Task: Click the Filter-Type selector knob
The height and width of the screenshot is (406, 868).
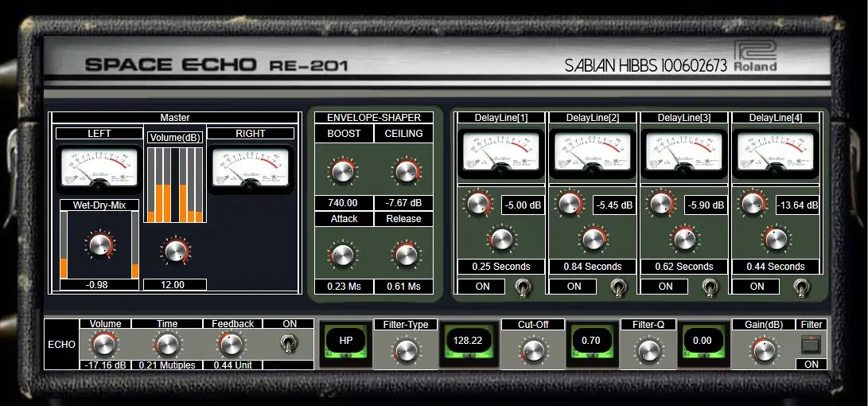Action: pos(406,350)
